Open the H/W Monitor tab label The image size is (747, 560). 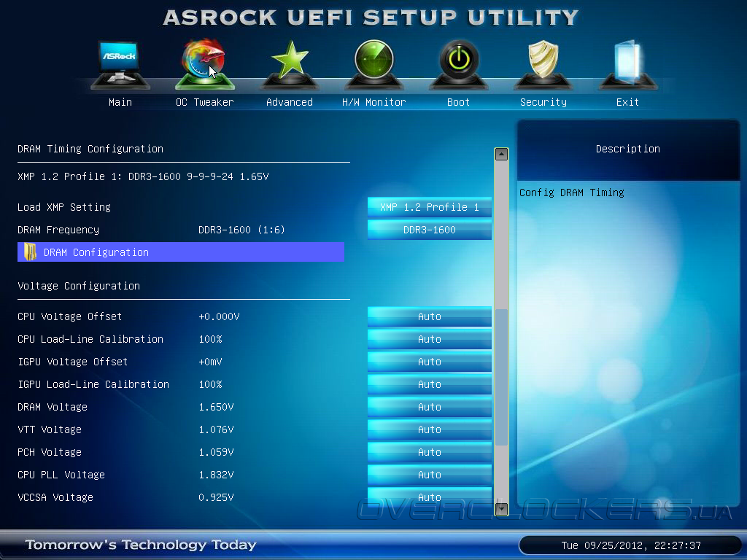pyautogui.click(x=374, y=102)
